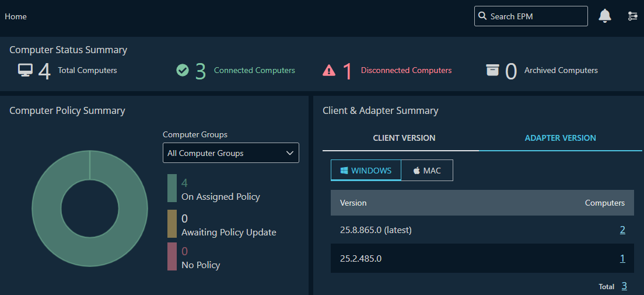Screen dimensions: 644x295
Task: Select the 25.8.865.0 (latest) version text
Action: 376,230
